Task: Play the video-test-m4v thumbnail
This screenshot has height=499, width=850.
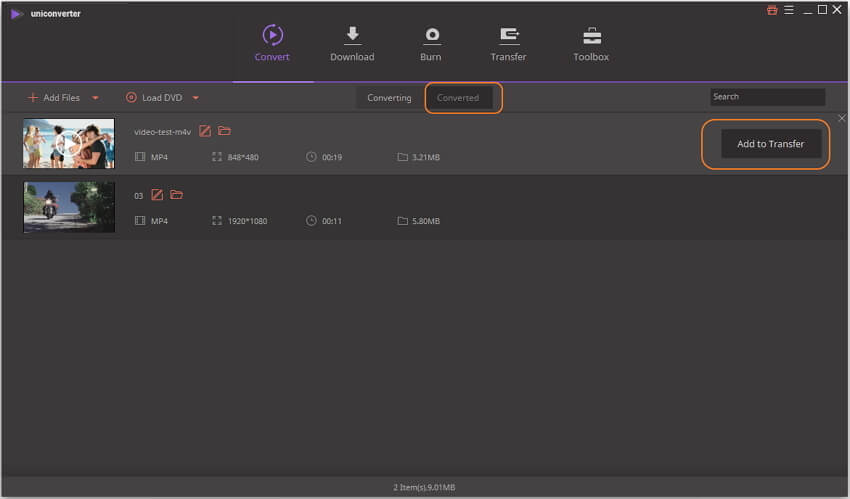Action: pyautogui.click(x=69, y=144)
